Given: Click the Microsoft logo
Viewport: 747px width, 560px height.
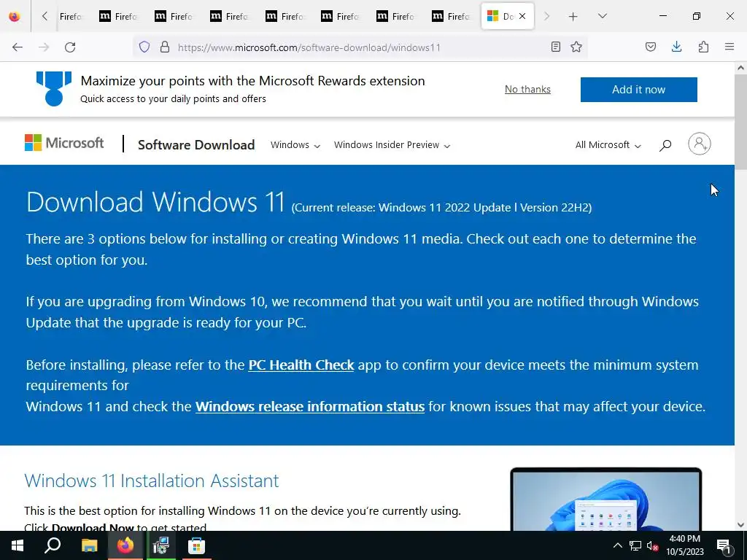Looking at the screenshot, I should [64, 142].
